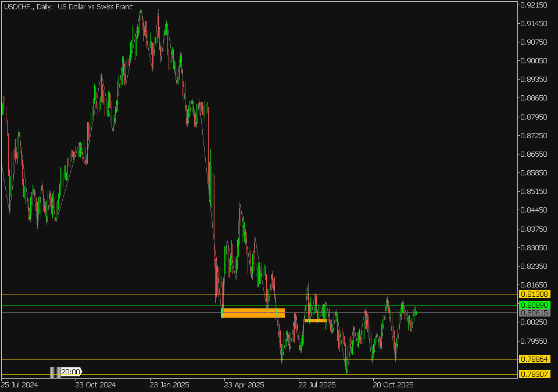Image resolution: width=558 pixels, height=392 pixels.
Task: Select the green 0.80890 price label
Action: point(534,305)
